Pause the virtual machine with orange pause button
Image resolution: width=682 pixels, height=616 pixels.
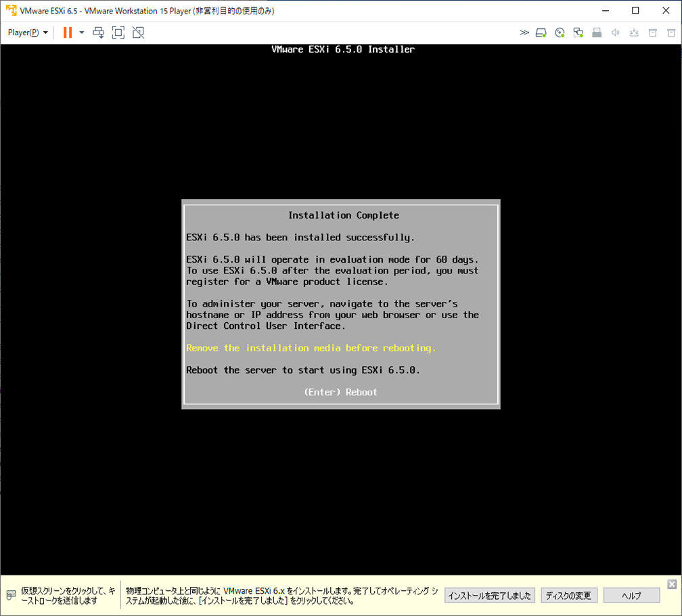pos(68,32)
